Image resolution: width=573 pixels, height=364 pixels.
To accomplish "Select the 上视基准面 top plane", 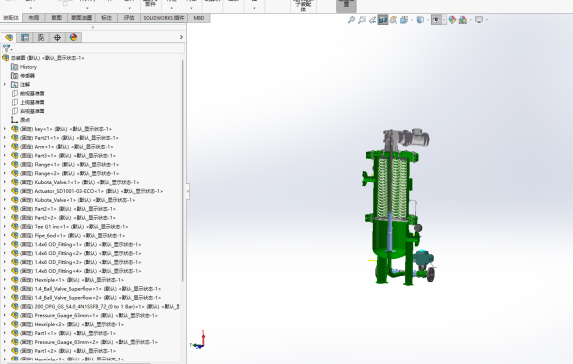I will click(32, 102).
